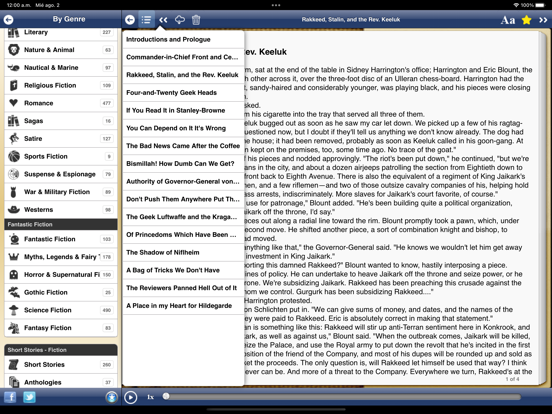Open Gothic Fiction bat icon
This screenshot has height=414, width=552.
14,292
